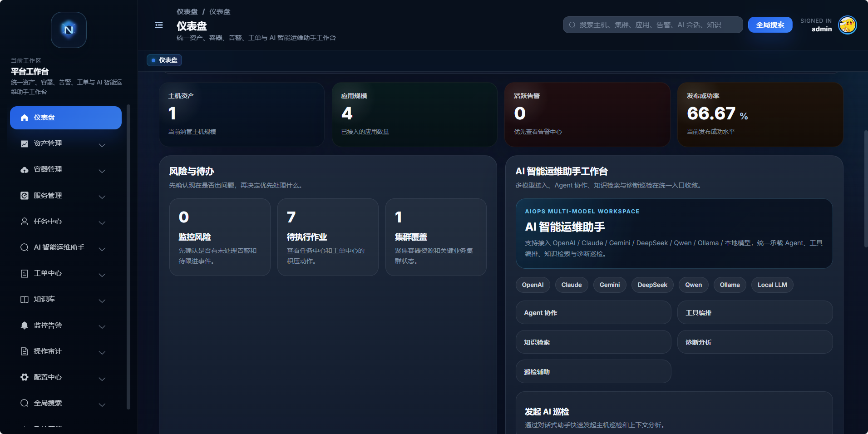868x434 pixels.
Task: Open 容器管理 via its cloud icon
Action: coord(25,169)
